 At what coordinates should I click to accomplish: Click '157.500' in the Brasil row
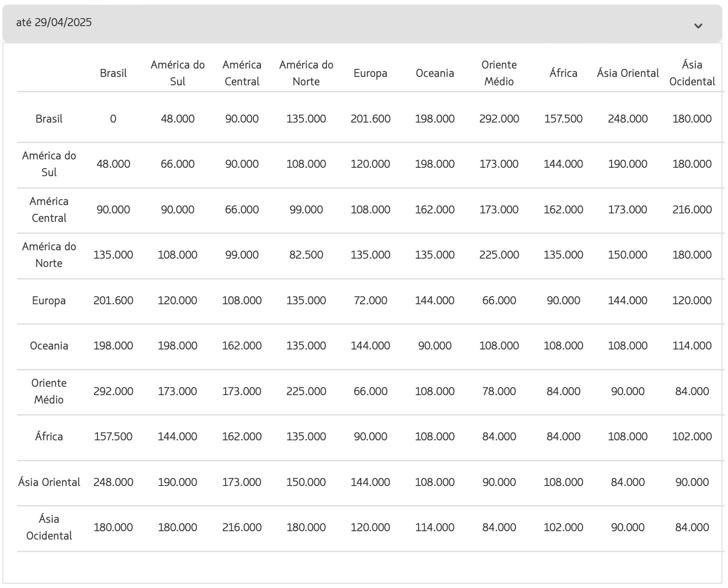tap(563, 119)
